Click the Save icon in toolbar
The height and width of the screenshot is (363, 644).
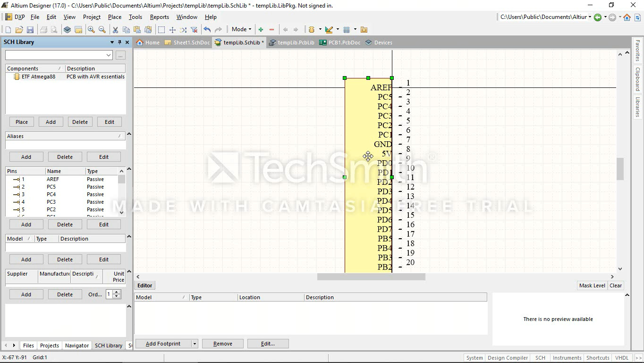[x=30, y=30]
